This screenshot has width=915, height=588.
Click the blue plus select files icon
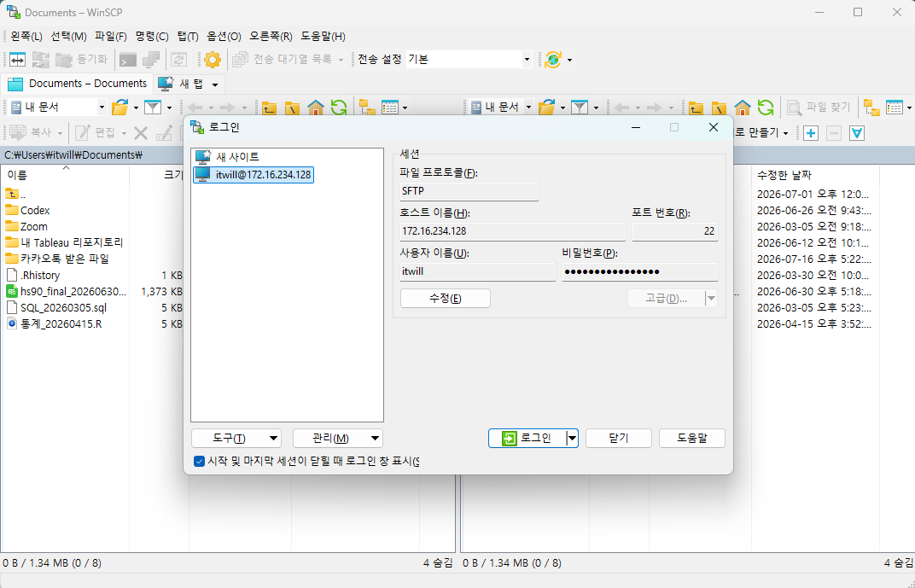pyautogui.click(x=811, y=133)
